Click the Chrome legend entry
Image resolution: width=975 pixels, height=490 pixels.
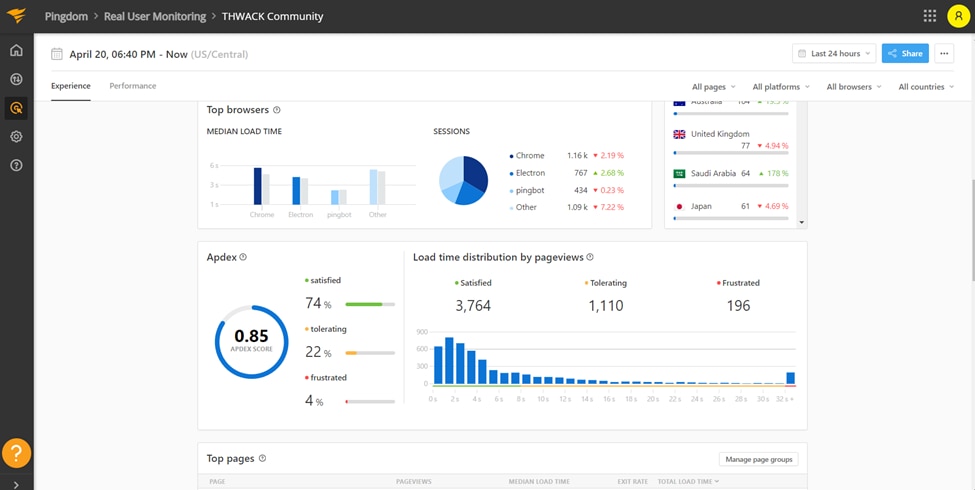(527, 155)
